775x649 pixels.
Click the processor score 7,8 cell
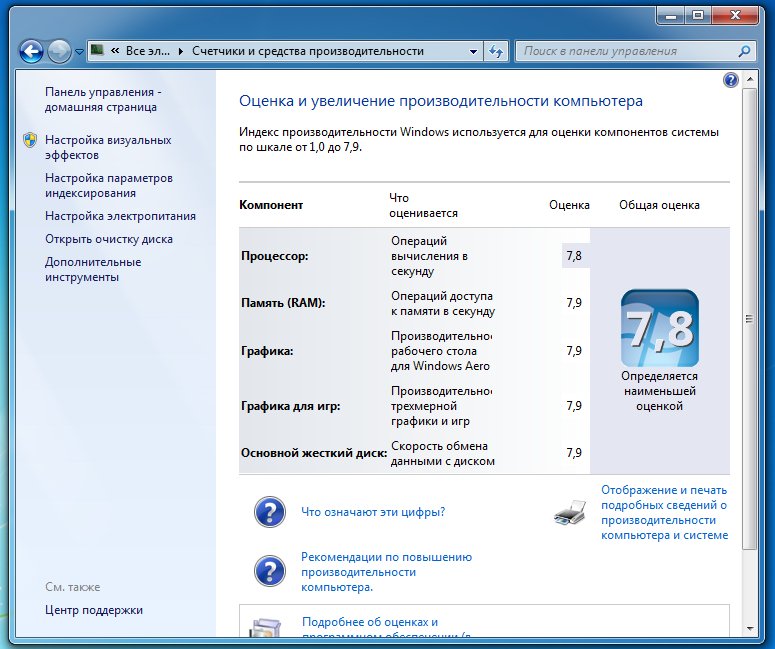(x=574, y=256)
